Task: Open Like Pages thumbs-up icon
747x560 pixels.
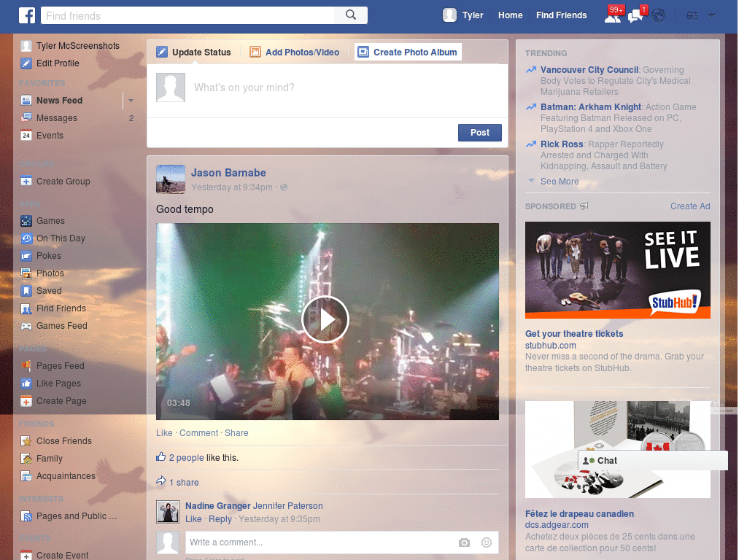Action: coord(26,384)
